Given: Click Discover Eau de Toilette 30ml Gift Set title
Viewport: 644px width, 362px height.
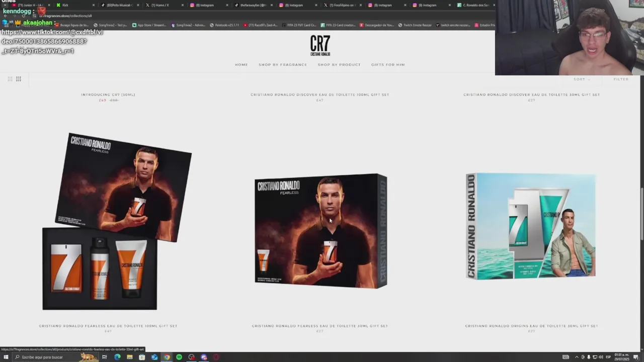Looking at the screenshot, I should click(x=531, y=95).
